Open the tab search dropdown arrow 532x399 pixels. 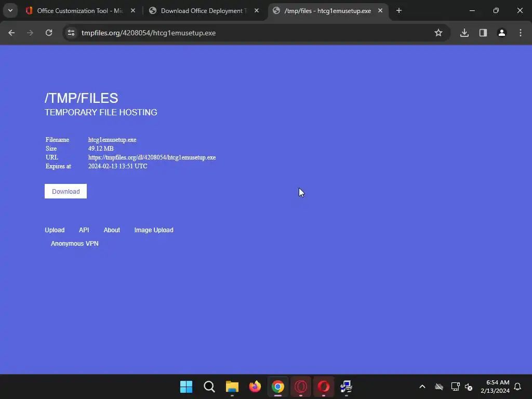tap(10, 10)
